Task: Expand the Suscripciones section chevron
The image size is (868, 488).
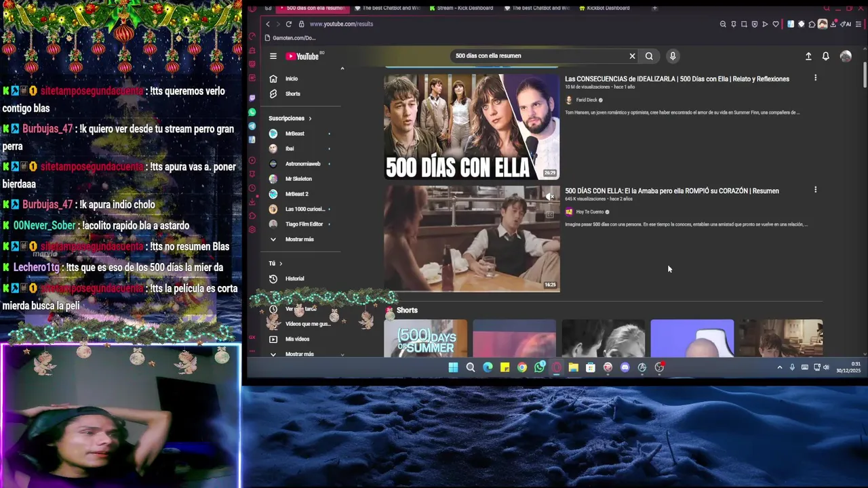Action: 310,119
